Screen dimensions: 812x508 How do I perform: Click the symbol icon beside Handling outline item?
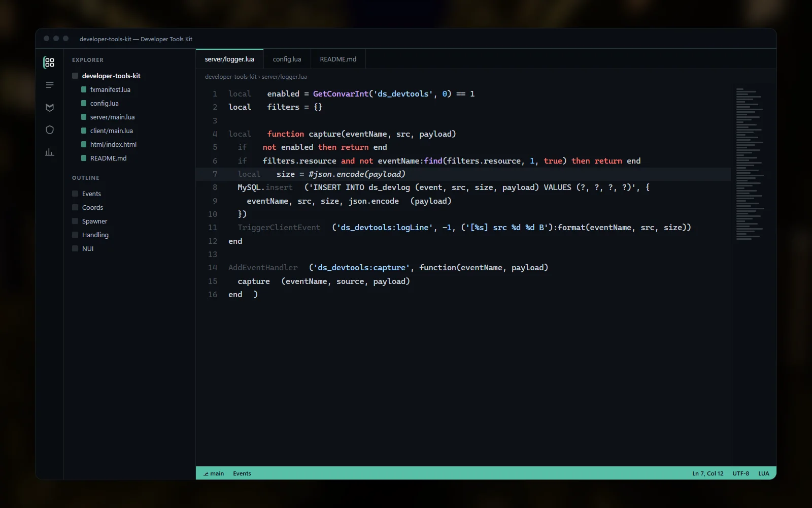[75, 235]
